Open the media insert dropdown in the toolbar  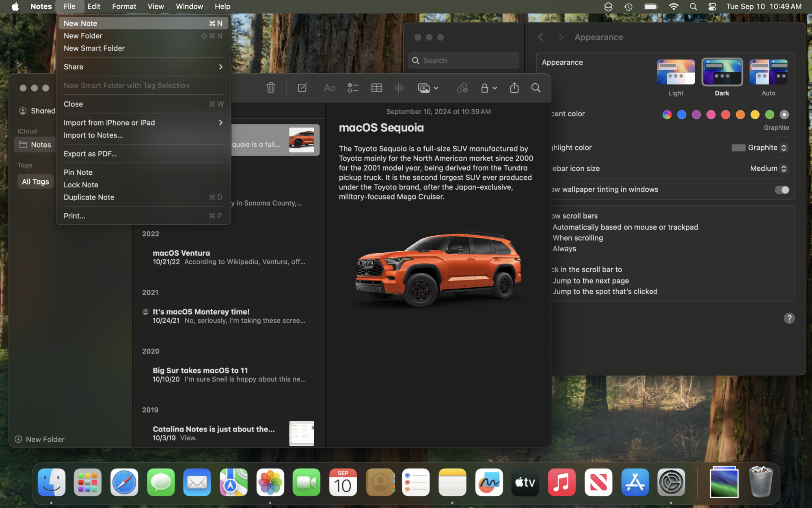click(x=428, y=88)
